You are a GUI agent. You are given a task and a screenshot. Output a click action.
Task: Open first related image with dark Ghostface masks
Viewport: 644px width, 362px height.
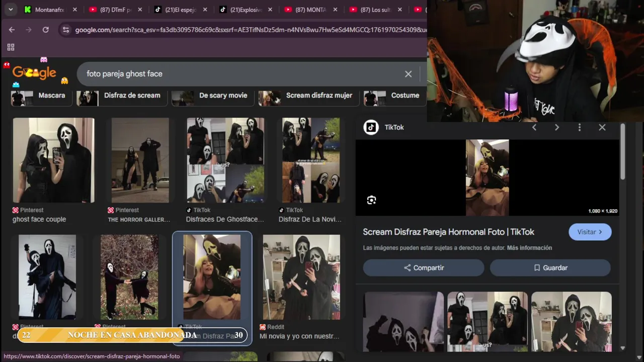pos(404,322)
